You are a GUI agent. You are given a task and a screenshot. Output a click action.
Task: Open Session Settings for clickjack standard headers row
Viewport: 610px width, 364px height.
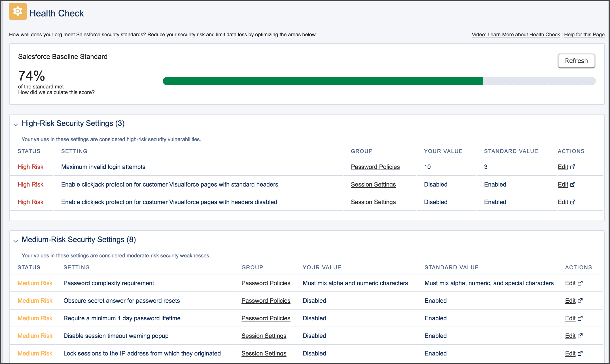(373, 185)
